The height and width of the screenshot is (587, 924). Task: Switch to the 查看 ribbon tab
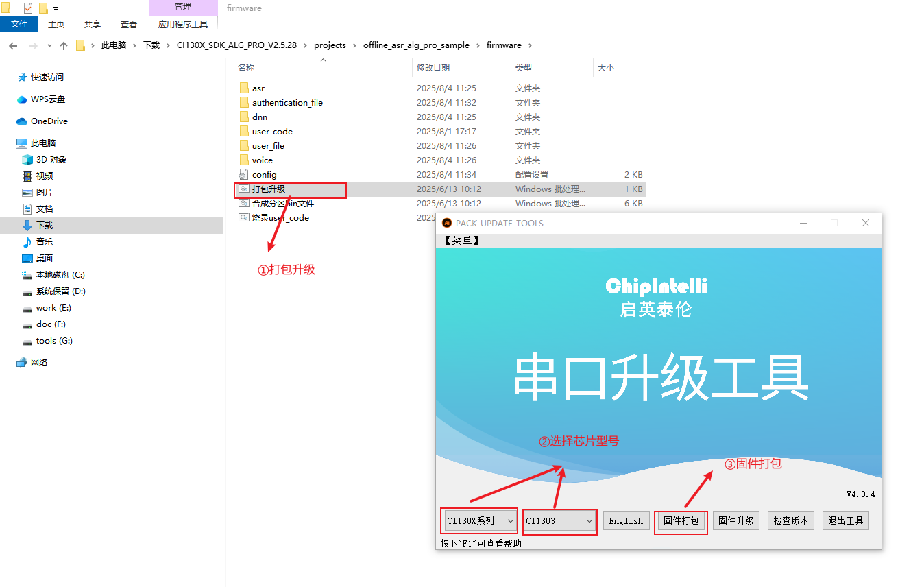[128, 24]
